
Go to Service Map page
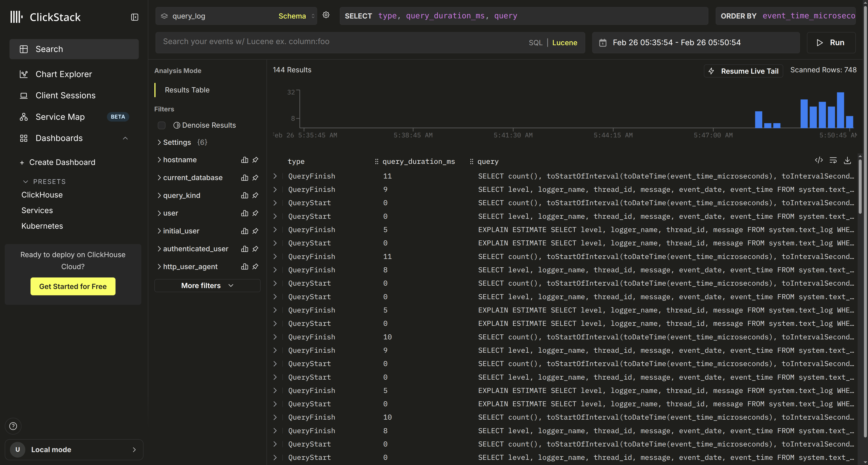[x=60, y=117]
